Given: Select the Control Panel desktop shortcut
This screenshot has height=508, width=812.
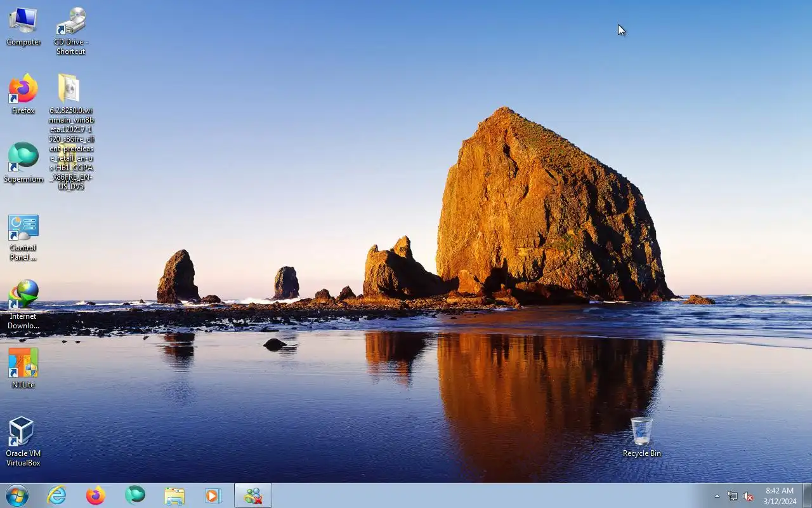Looking at the screenshot, I should point(23,237).
